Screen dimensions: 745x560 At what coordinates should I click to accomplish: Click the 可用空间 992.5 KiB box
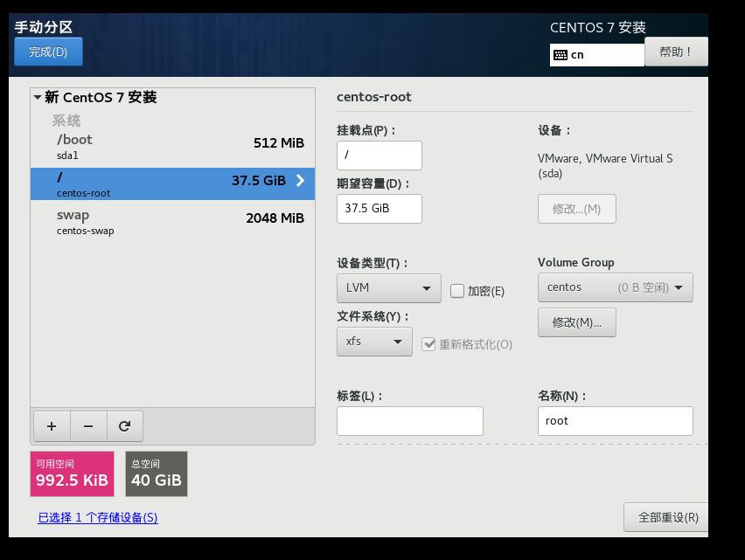point(73,474)
